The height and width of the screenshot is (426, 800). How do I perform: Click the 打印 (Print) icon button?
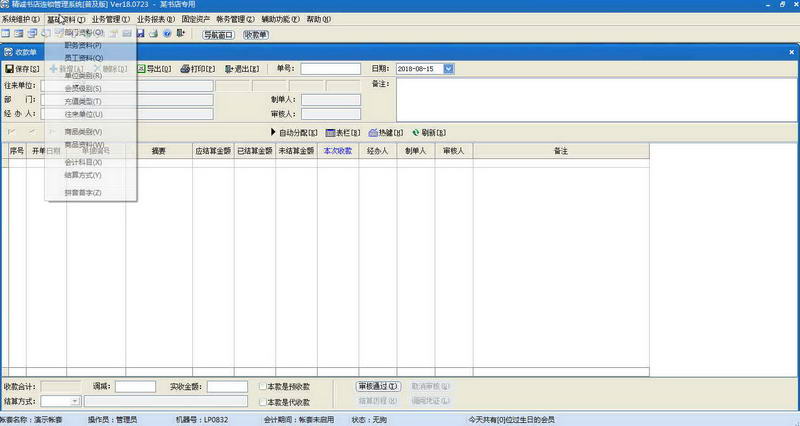[x=185, y=69]
